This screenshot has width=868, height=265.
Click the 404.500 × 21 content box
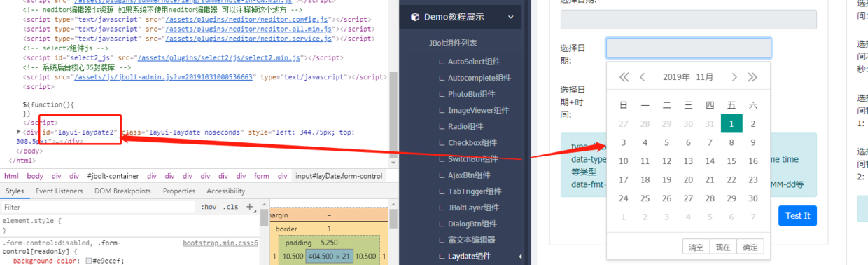click(x=328, y=257)
